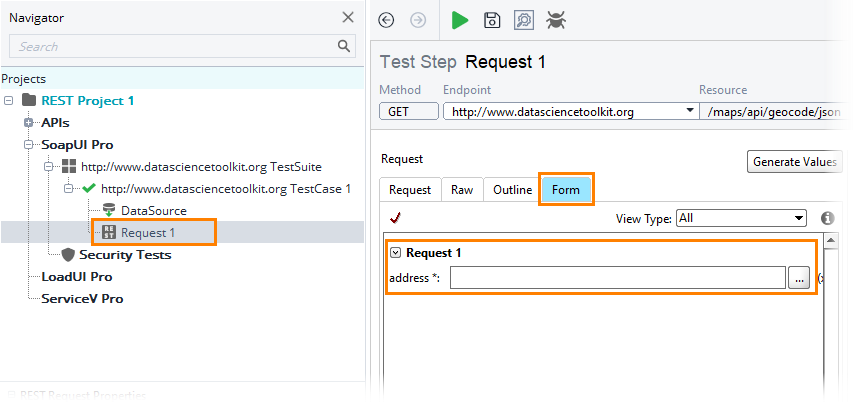854x403 pixels.
Task: Click the TestSuite grid icon
Action: pyautogui.click(x=69, y=167)
